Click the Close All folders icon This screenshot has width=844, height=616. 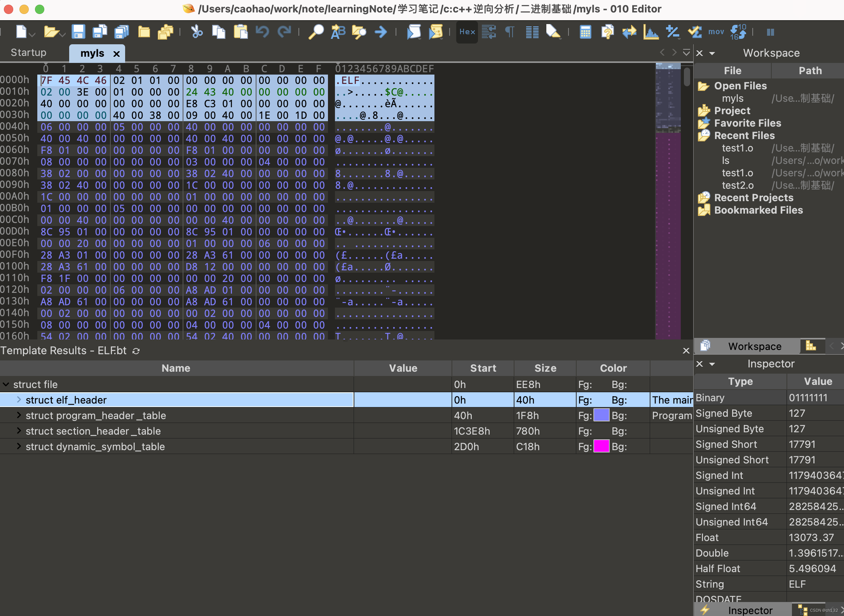pos(166,32)
